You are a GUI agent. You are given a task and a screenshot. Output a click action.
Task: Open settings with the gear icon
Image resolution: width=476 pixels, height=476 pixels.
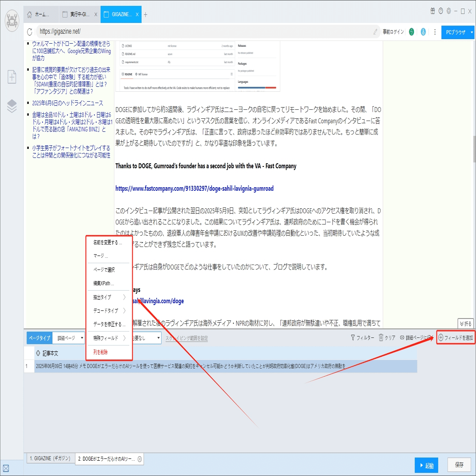click(x=449, y=11)
